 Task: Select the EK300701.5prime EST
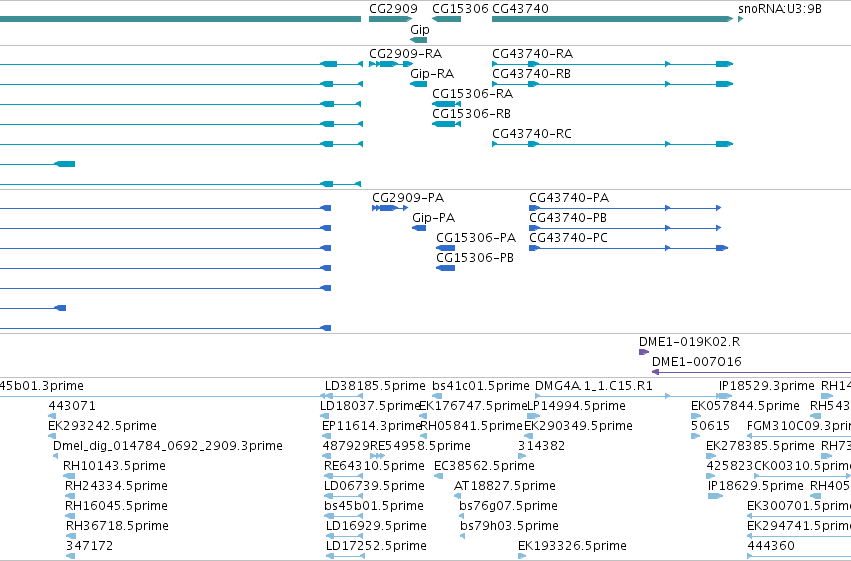click(x=799, y=506)
